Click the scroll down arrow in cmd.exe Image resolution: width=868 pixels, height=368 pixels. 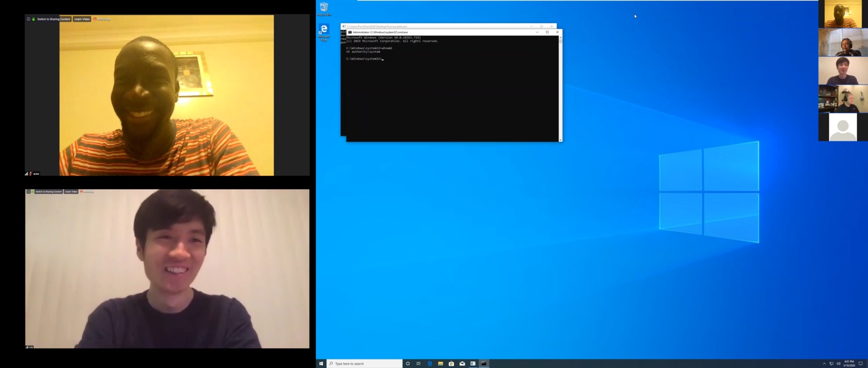tap(560, 139)
